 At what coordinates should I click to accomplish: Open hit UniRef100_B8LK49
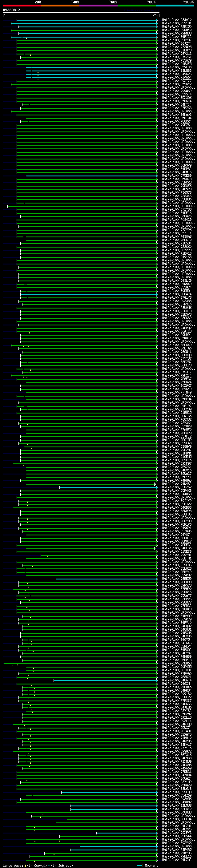click(x=177, y=345)
